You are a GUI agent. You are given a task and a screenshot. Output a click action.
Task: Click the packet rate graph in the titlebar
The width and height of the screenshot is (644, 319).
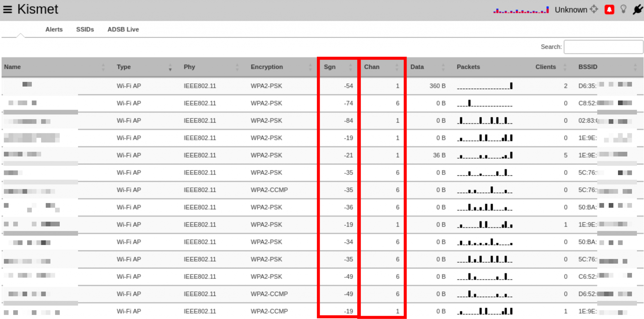pyautogui.click(x=520, y=9)
